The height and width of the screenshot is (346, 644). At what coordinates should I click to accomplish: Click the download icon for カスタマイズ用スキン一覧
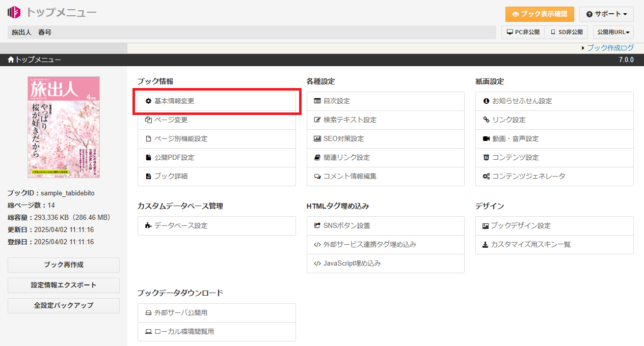(x=486, y=245)
